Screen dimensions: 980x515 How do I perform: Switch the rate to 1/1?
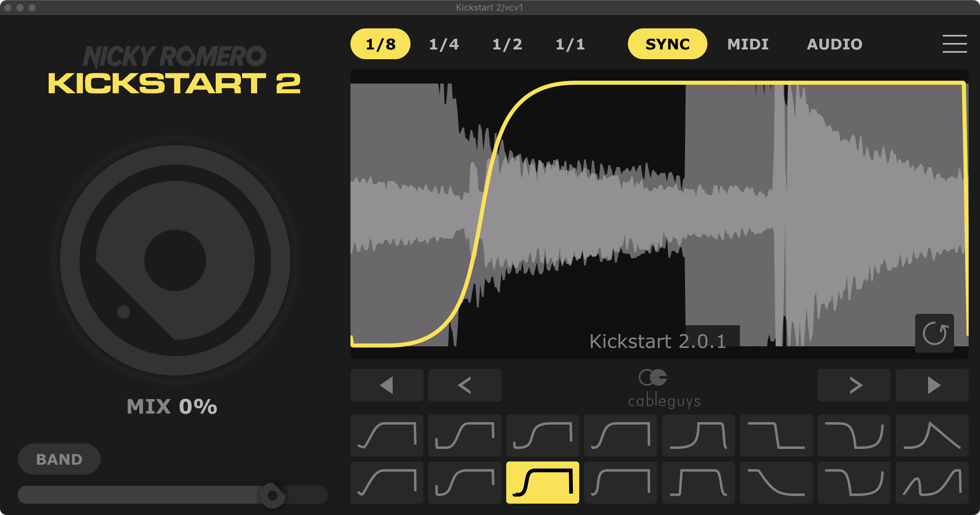[x=570, y=44]
